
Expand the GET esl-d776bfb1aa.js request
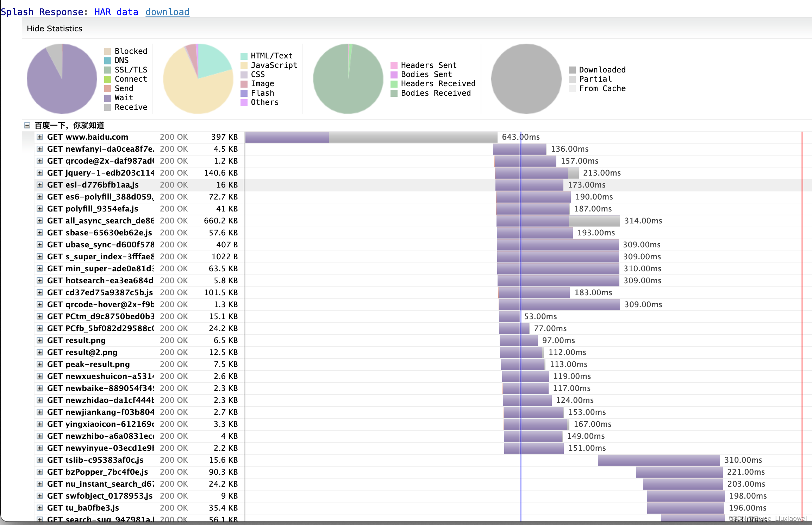[x=40, y=185]
